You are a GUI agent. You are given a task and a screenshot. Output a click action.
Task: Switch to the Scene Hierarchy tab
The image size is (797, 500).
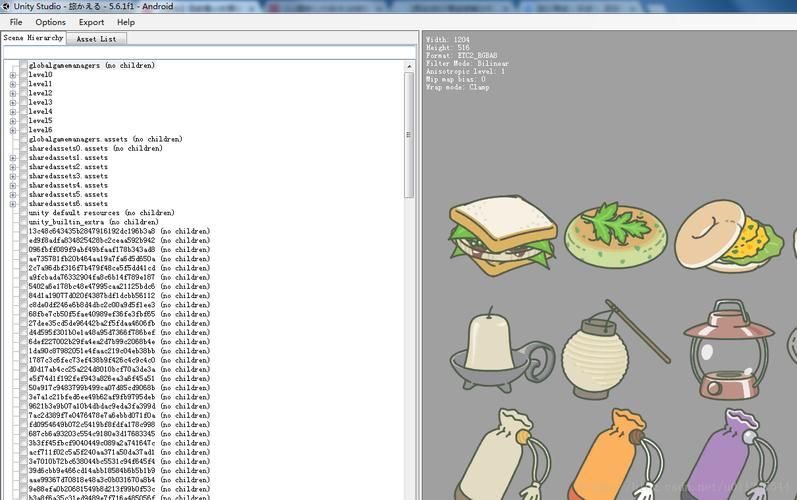pyautogui.click(x=34, y=38)
